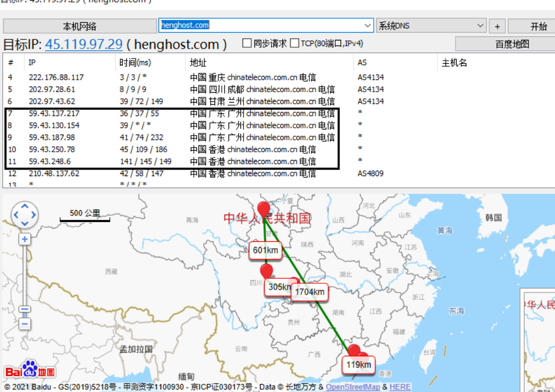Zoom in the map with the plus button
This screenshot has width=555, height=392.
click(x=24, y=239)
